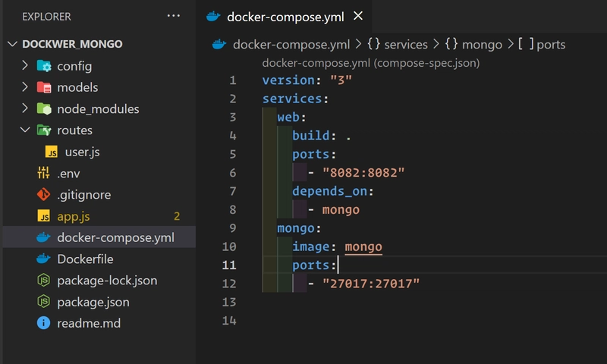The height and width of the screenshot is (364, 607).
Task: Open package.json
Action: 93,302
